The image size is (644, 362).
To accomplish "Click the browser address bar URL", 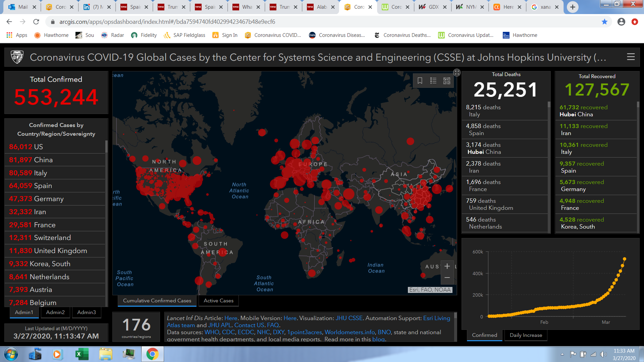I will tap(167, 22).
